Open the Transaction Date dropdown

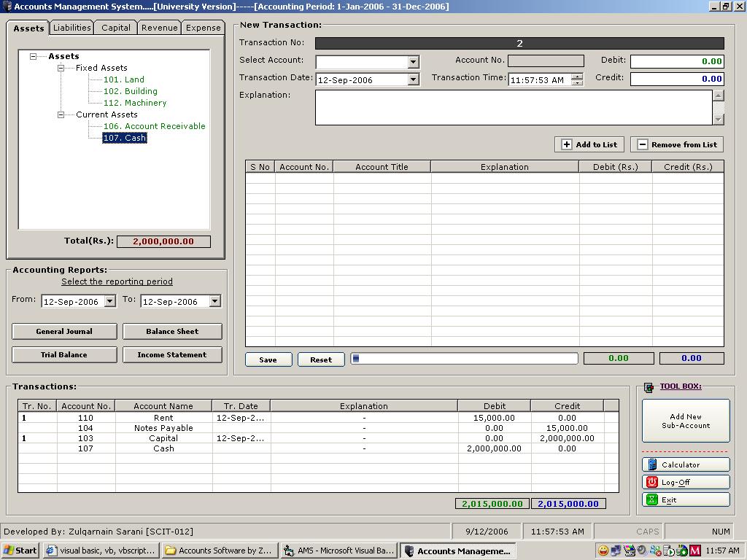413,79
